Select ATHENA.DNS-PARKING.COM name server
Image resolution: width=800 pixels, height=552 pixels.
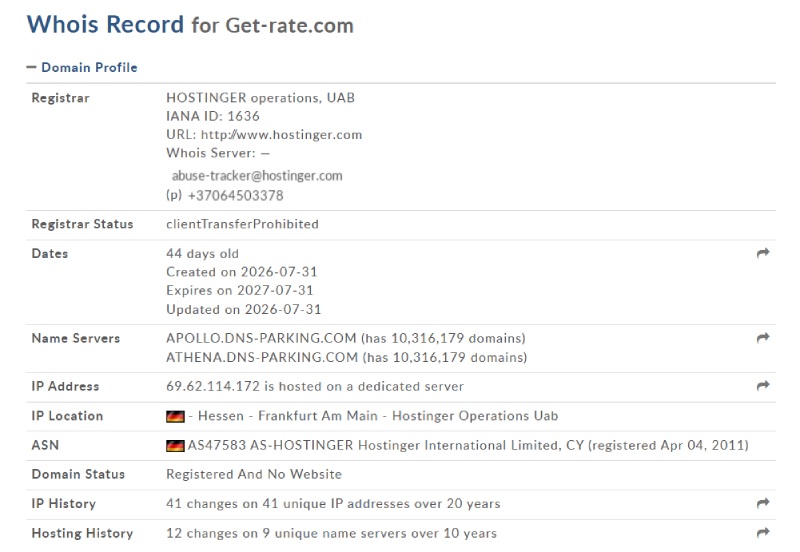262,357
